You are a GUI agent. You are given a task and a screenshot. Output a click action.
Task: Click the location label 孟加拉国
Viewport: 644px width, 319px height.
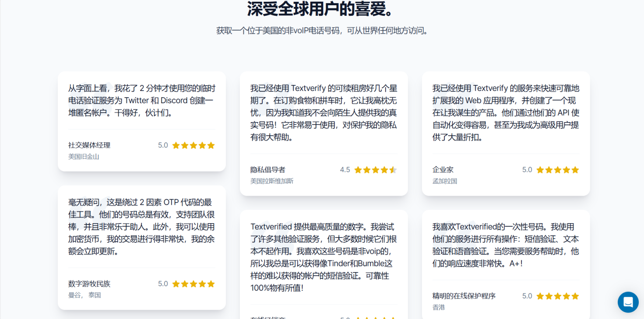point(445,181)
